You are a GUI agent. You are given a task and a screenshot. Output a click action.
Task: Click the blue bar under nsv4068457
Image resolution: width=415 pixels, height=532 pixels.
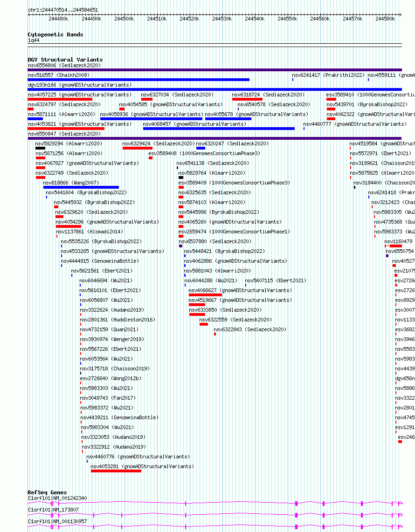(219, 129)
